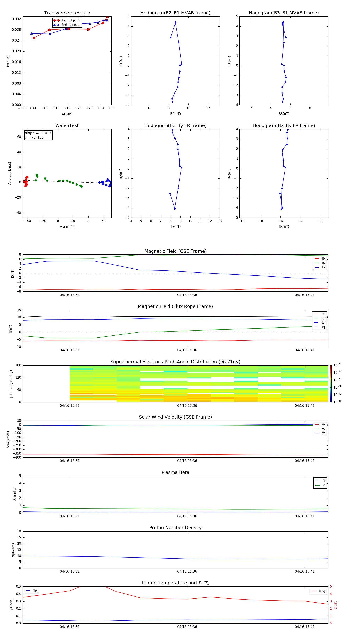The image size is (351, 644).
Task: Select the By legend entry in GSE panel
Action: pyautogui.click(x=320, y=263)
